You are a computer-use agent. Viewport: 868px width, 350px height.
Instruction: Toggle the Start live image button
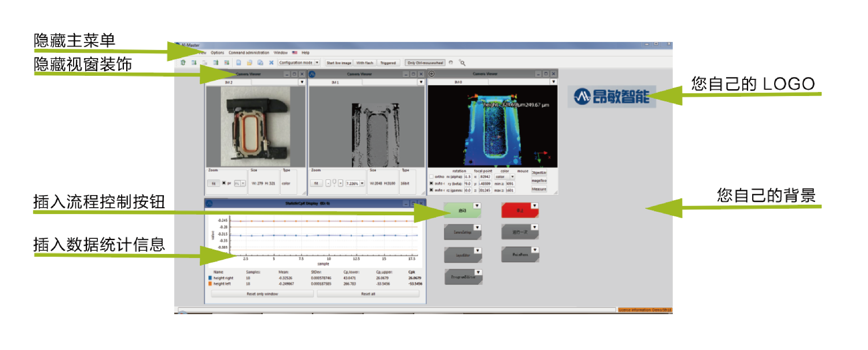[339, 63]
